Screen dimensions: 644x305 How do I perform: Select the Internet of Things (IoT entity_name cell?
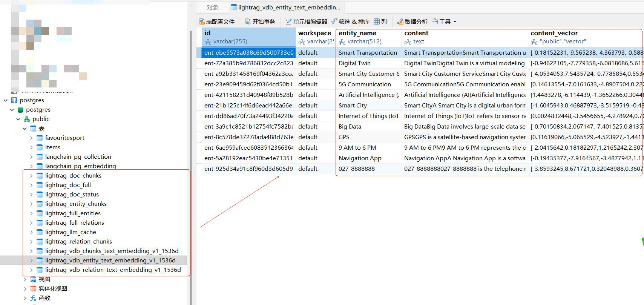[369, 116]
